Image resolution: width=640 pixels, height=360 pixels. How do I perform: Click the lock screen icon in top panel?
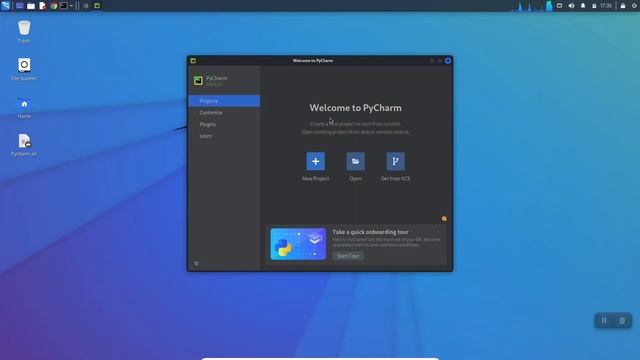pyautogui.click(x=623, y=6)
